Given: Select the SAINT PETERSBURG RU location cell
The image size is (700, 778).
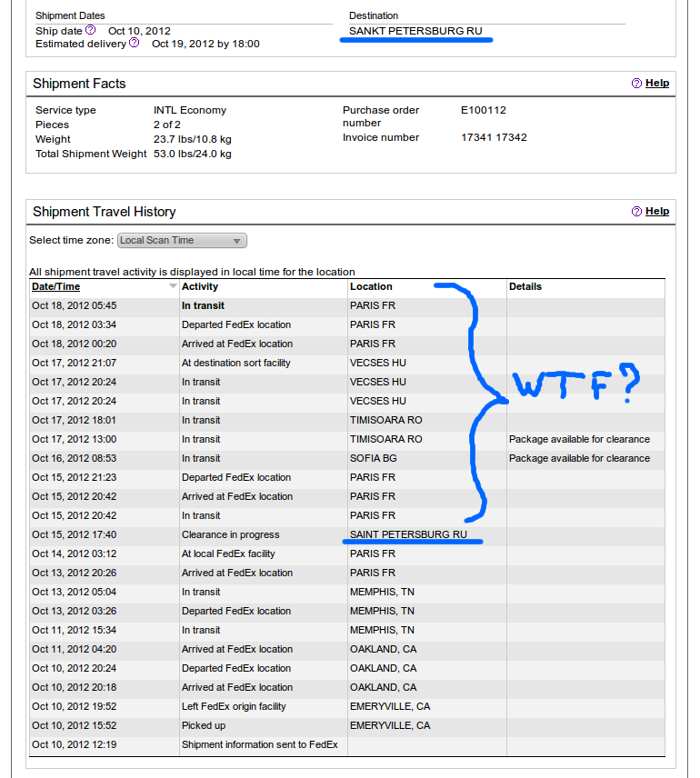Looking at the screenshot, I should [408, 534].
